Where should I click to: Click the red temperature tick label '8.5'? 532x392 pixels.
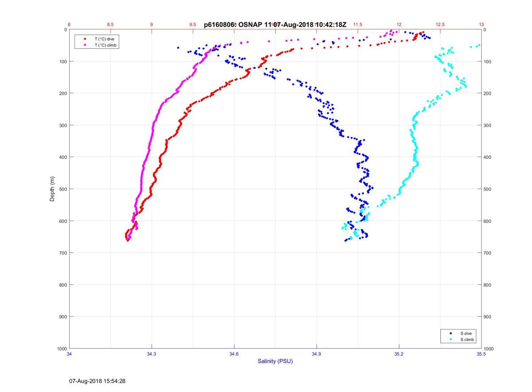[x=110, y=25]
